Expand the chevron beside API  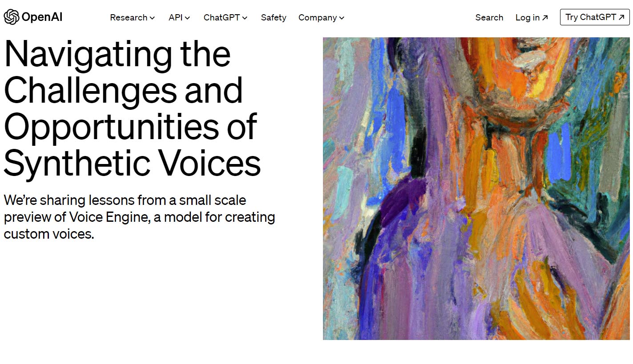[188, 18]
